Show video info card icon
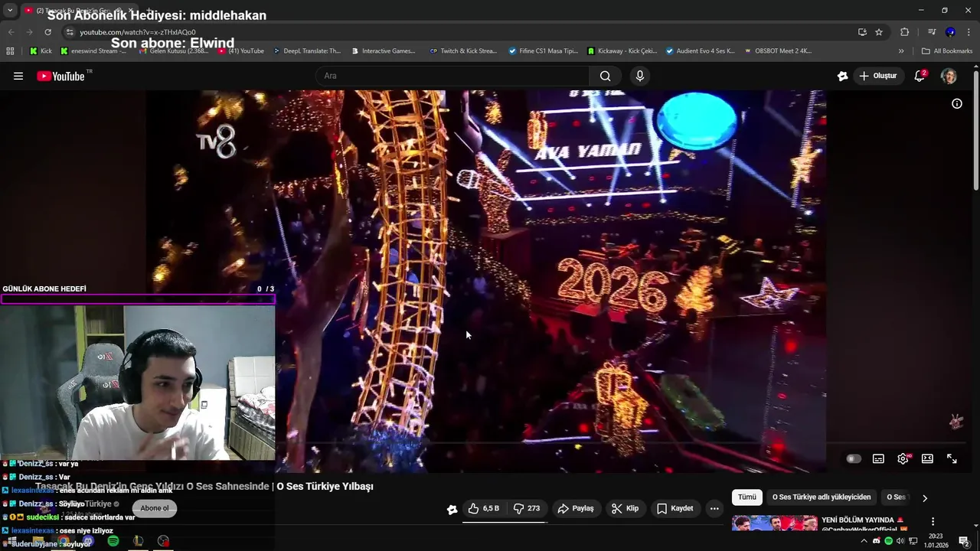The height and width of the screenshot is (551, 980). (956, 103)
